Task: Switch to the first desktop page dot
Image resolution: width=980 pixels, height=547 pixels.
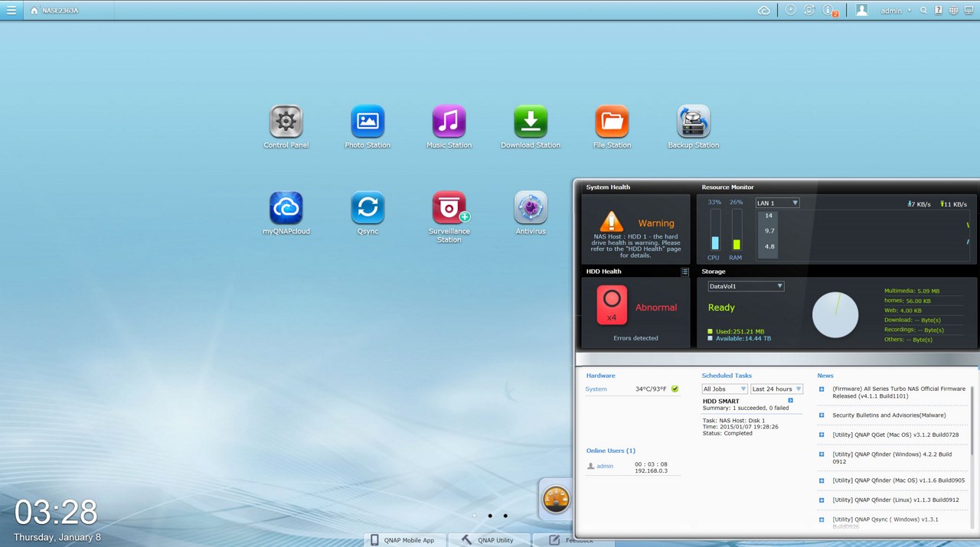Action: 475,516
